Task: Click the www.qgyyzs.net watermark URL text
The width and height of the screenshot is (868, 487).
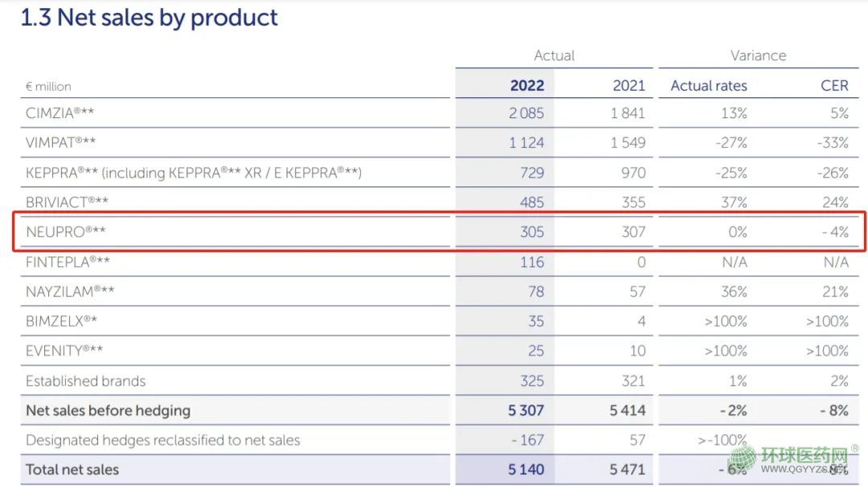Action: coord(804,471)
